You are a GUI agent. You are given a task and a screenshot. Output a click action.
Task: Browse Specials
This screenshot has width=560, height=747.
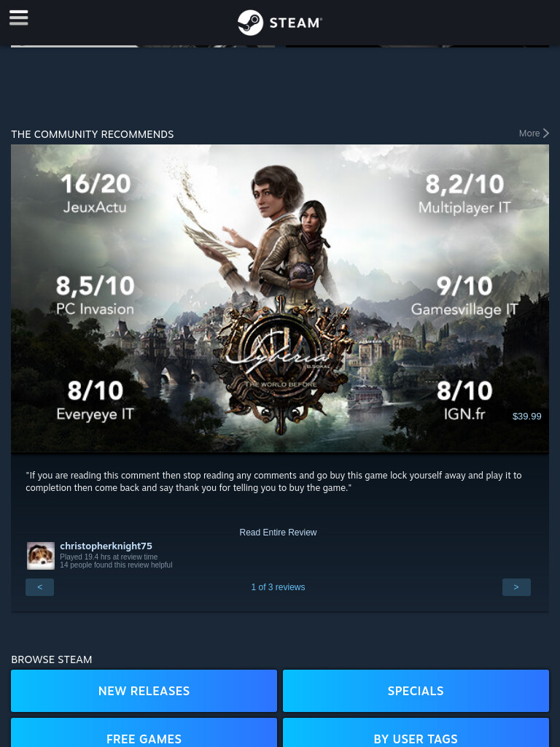coord(416,691)
